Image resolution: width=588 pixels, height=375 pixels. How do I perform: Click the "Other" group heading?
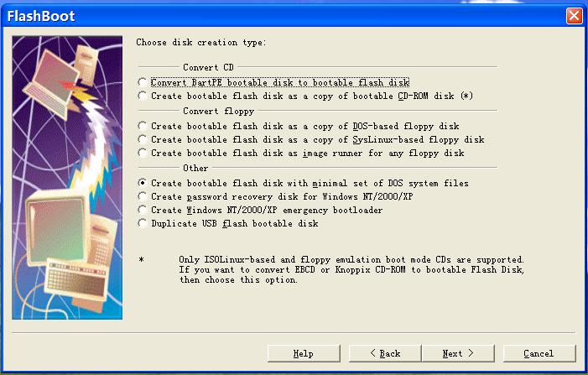pyautogui.click(x=195, y=168)
